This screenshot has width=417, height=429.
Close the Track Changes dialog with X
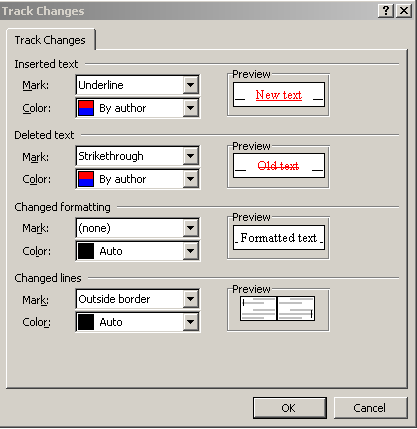(404, 11)
